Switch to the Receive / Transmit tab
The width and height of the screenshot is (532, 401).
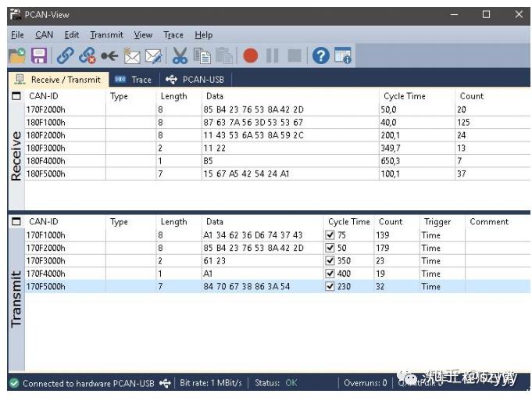click(58, 80)
